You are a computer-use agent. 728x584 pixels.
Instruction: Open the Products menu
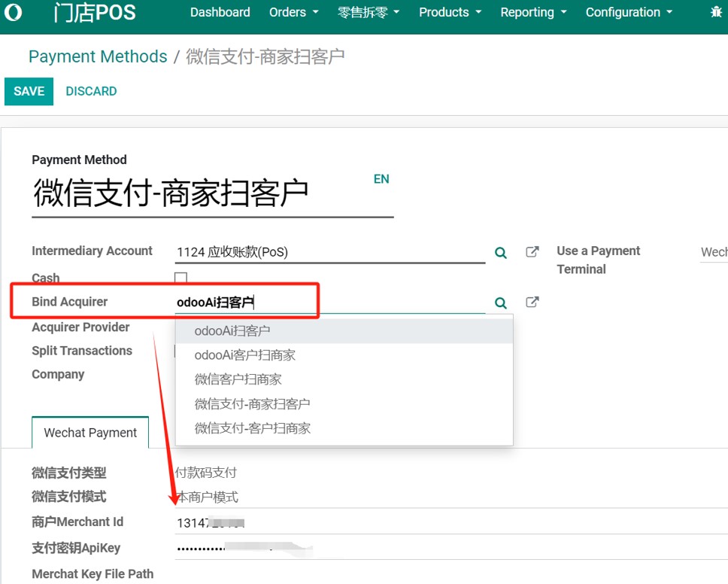click(450, 12)
